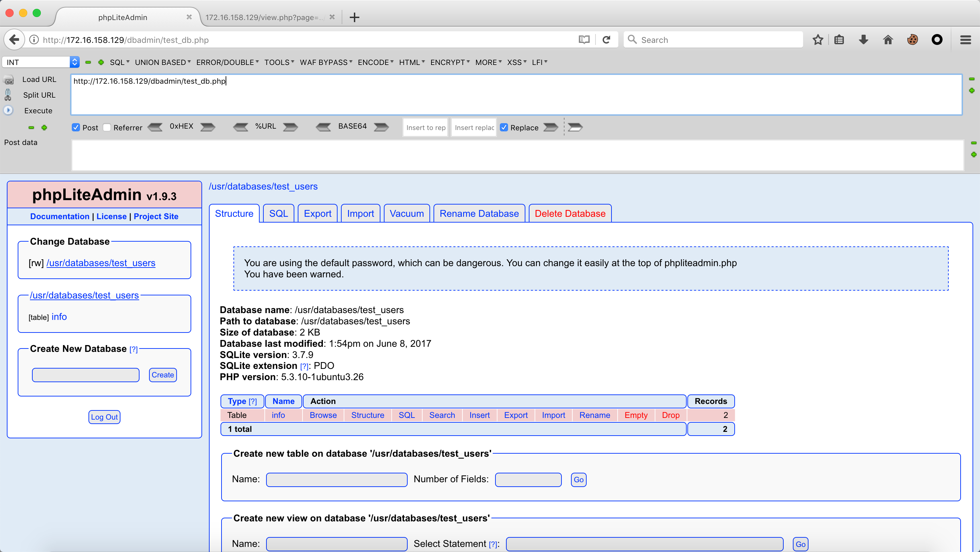Click the cookie manager icon
980x552 pixels.
click(912, 39)
